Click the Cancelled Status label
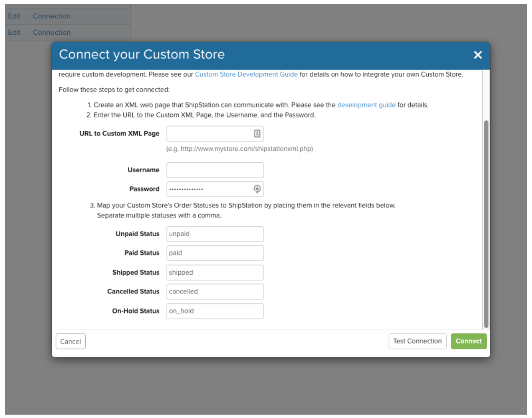The image size is (532, 418). 133,291
